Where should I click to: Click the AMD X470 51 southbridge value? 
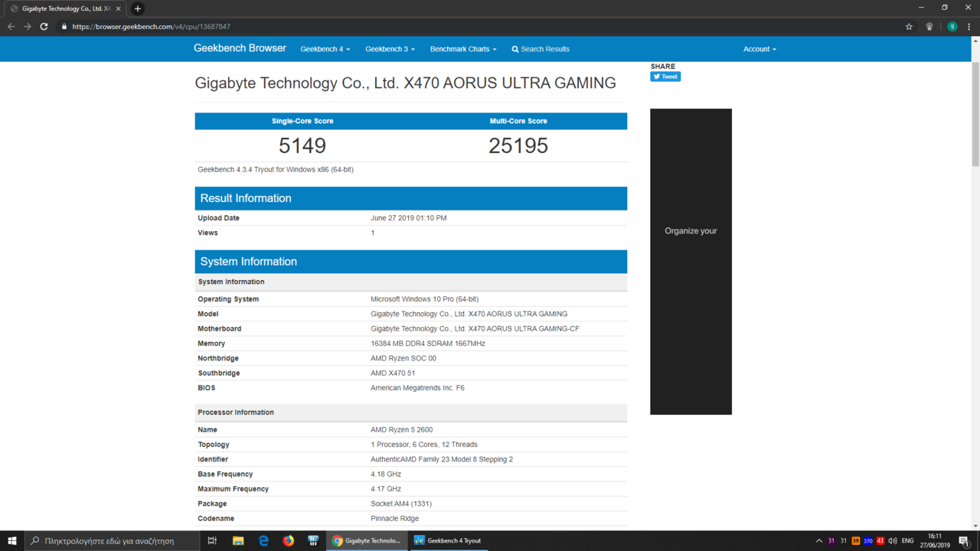click(x=393, y=373)
